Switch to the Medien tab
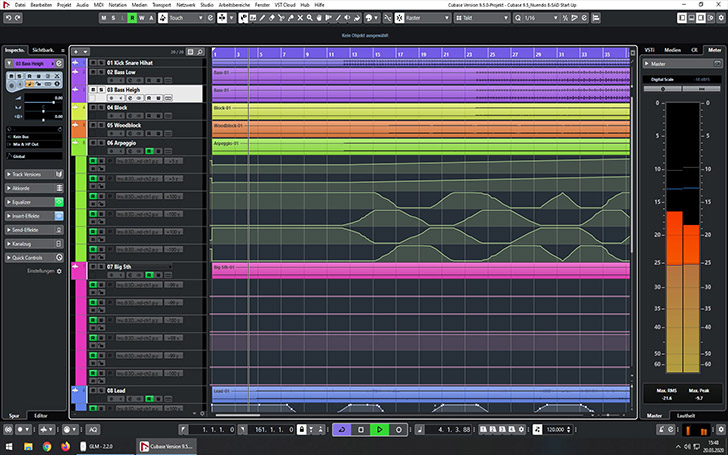The height and width of the screenshot is (455, 728). (x=673, y=48)
